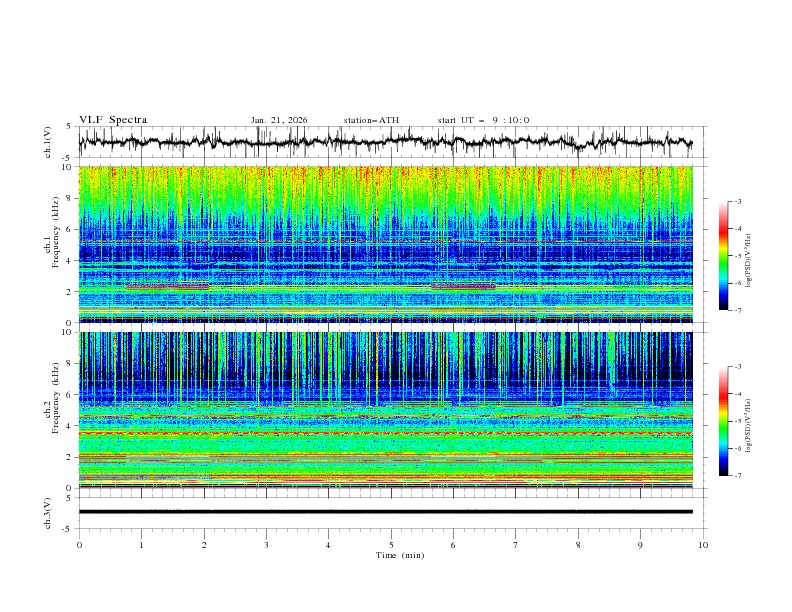Click the "-3" label on ch.1 colorbar
This screenshot has width=792, height=612.
pos(738,201)
